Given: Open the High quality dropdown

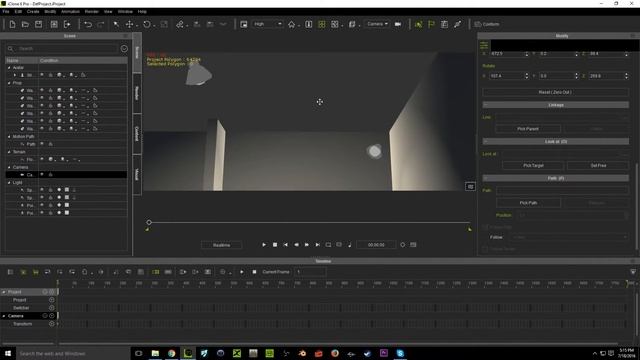Looking at the screenshot, I should tap(267, 24).
